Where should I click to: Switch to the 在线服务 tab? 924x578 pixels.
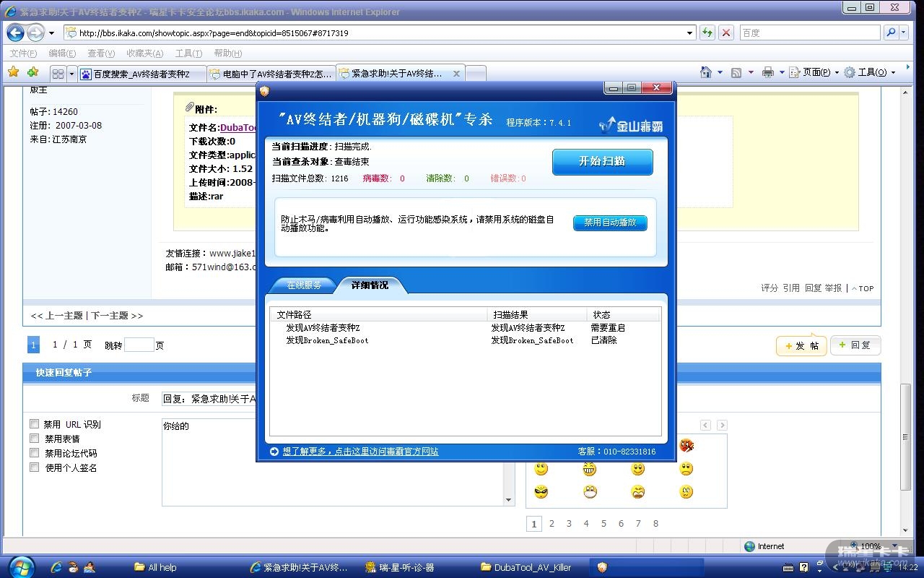303,285
